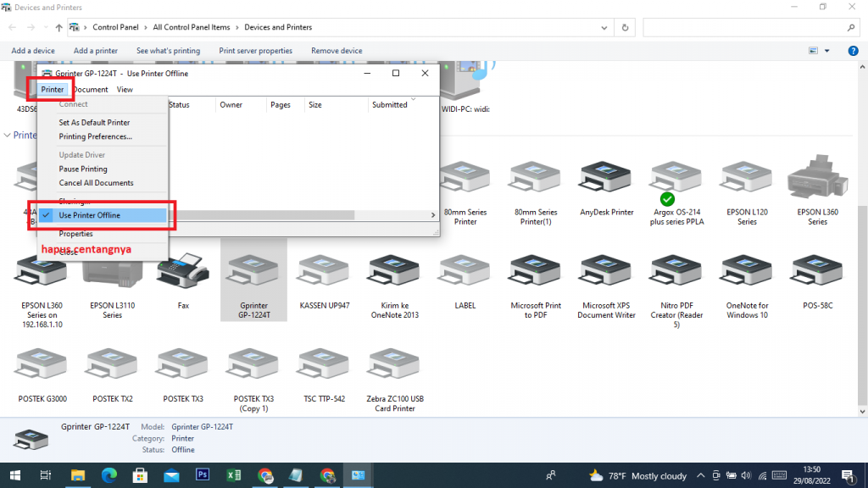
Task: Open File Explorer from taskbar
Action: [77, 475]
